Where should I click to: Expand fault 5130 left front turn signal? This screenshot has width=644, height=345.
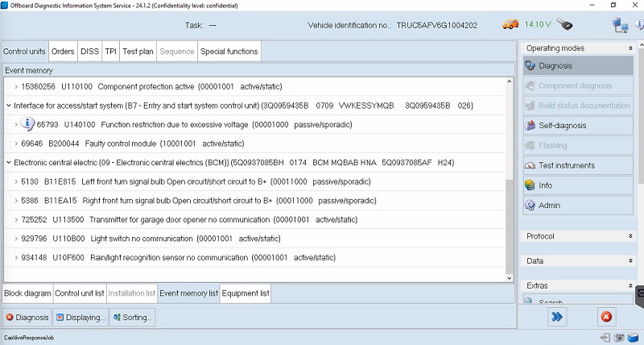pyautogui.click(x=16, y=181)
